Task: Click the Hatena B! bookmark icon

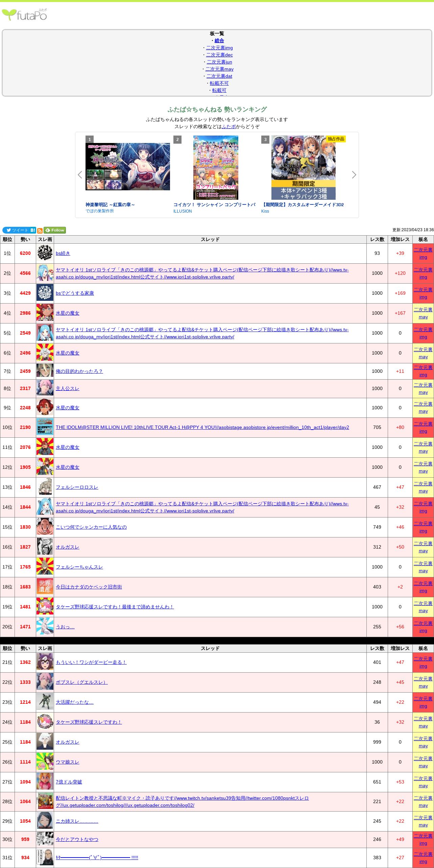Action: (x=33, y=230)
